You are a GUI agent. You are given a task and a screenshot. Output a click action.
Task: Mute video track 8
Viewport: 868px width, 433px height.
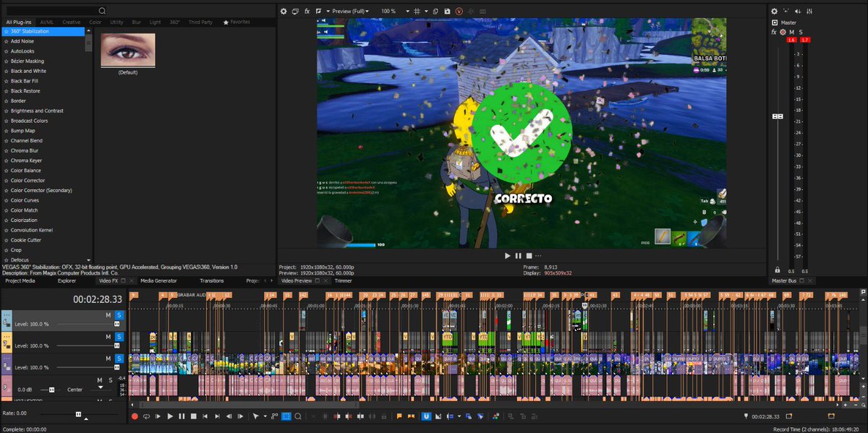(x=109, y=359)
